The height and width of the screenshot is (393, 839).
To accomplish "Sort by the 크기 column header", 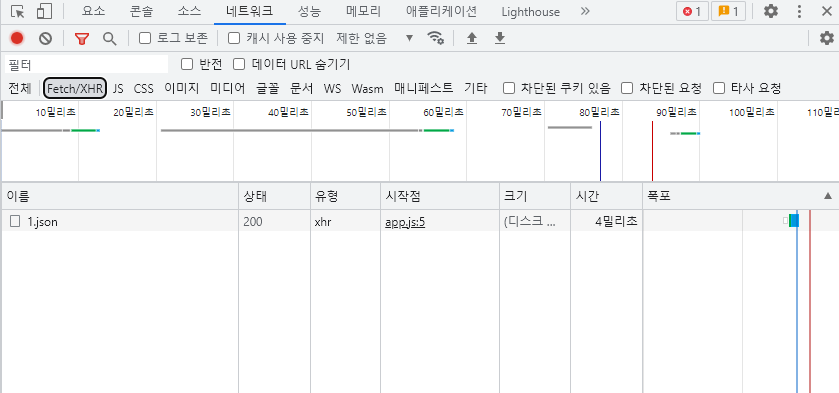I will tap(535, 196).
